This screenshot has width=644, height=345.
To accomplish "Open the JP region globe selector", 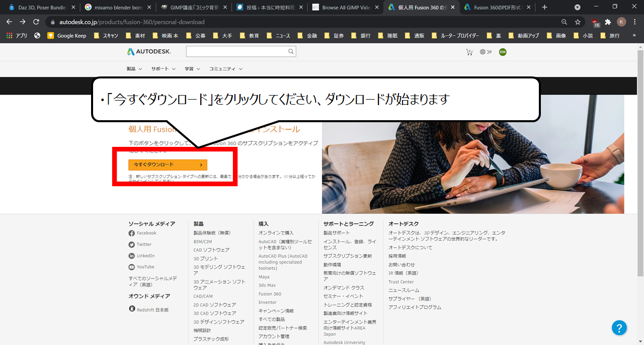I will [486, 52].
